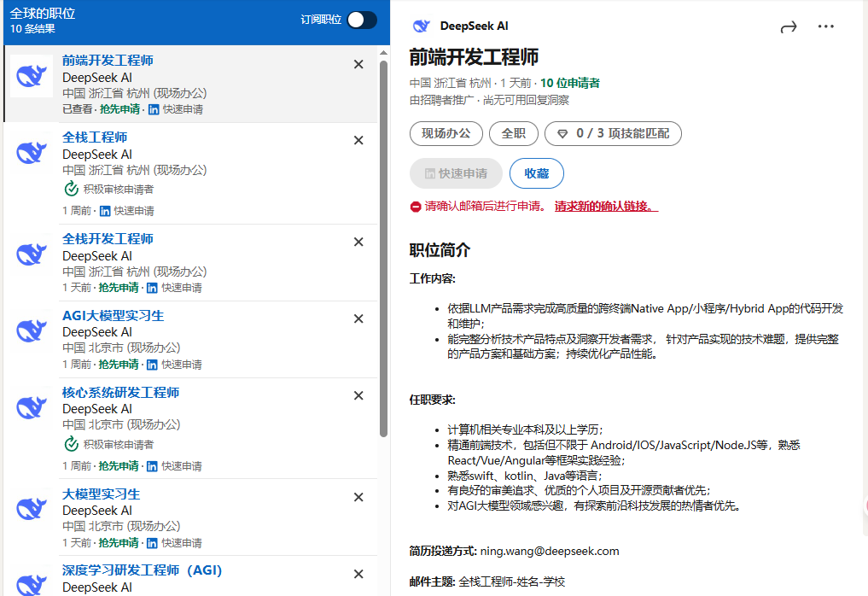The height and width of the screenshot is (596, 868).
Task: Click DeepSeek logo of 大模型实习生 card
Action: point(32,509)
